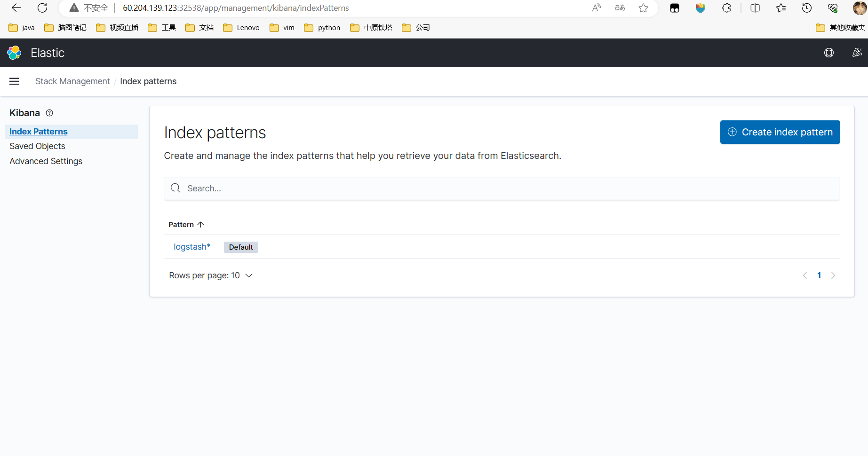
Task: Open the browser extensions puzzle icon
Action: click(x=727, y=8)
